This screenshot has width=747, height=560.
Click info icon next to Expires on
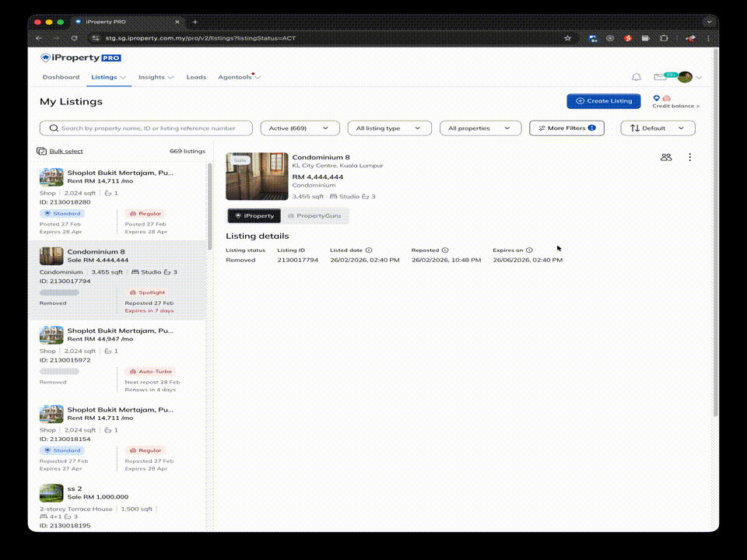(x=529, y=250)
